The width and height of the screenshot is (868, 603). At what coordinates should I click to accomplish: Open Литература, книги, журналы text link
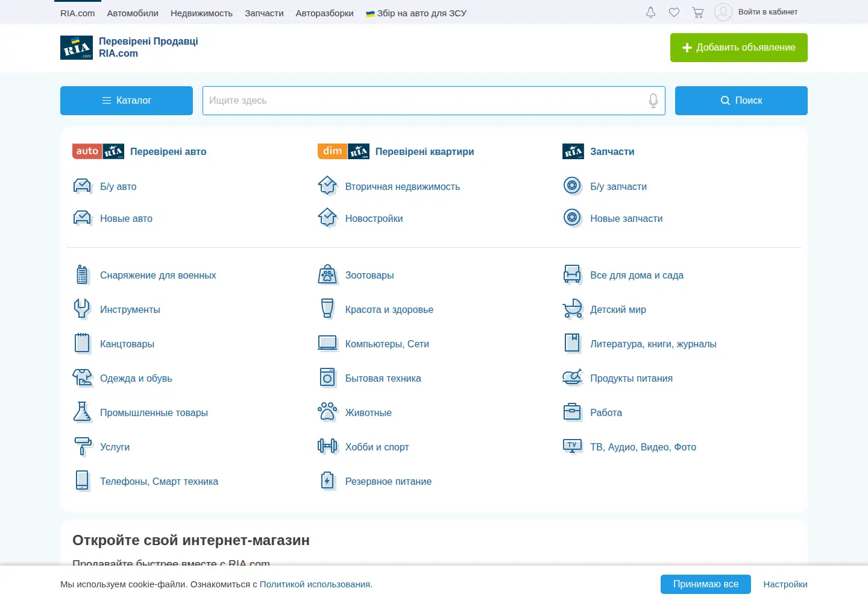point(653,344)
